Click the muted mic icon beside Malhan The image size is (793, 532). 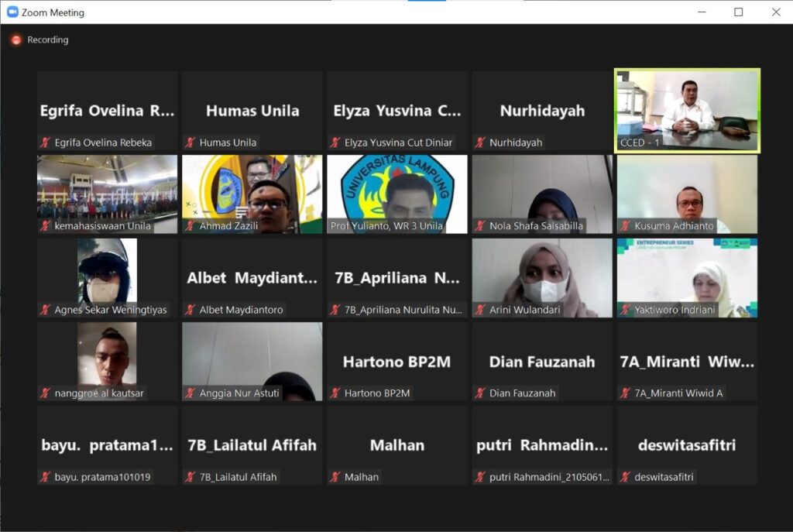click(335, 477)
